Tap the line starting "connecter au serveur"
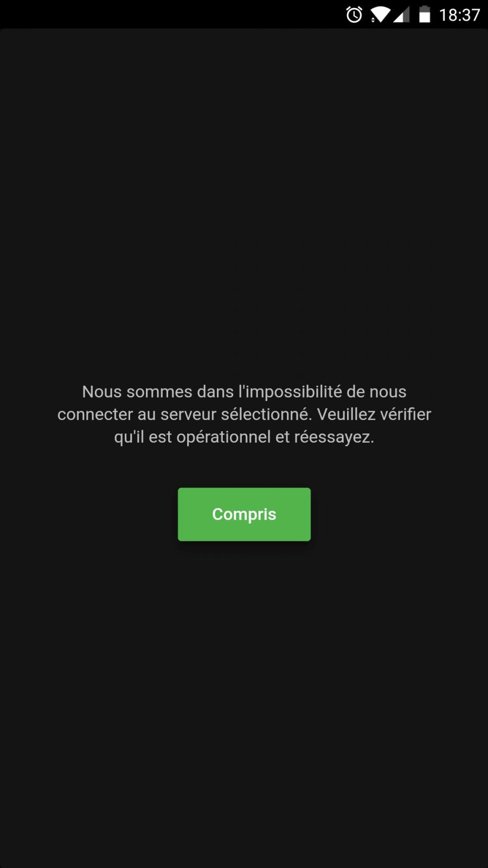The width and height of the screenshot is (488, 868). tap(244, 414)
